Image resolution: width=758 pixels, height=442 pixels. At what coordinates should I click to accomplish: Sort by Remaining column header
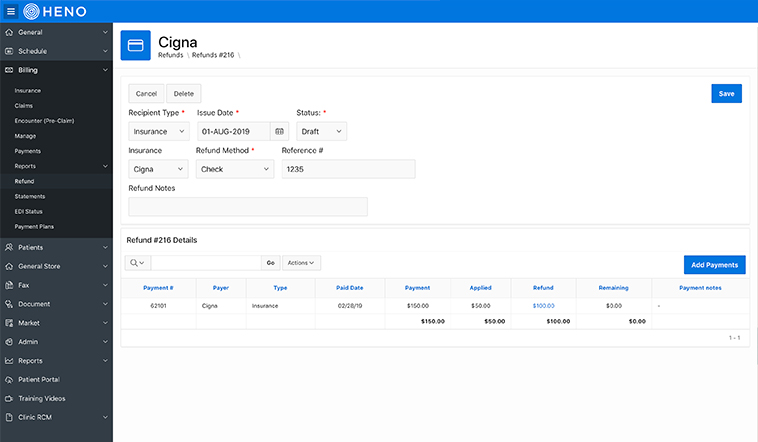[x=613, y=288]
